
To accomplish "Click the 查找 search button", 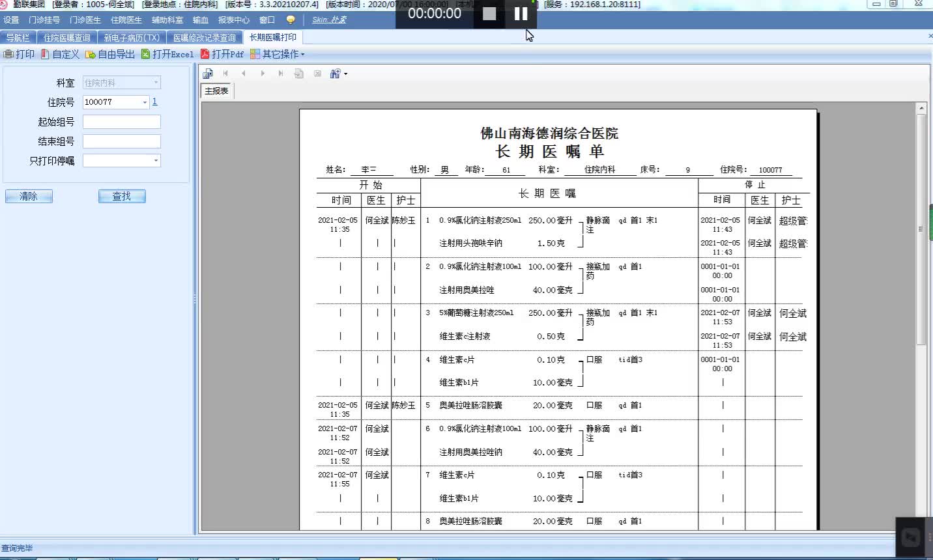I will 122,196.
